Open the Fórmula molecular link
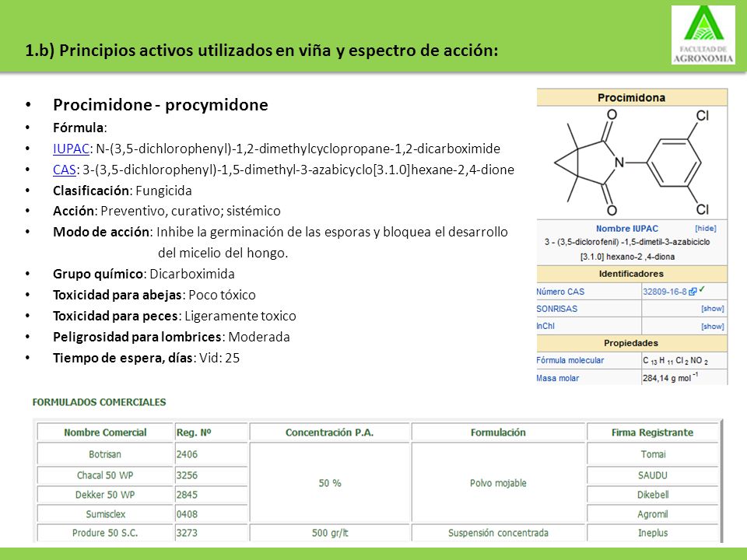 570,360
